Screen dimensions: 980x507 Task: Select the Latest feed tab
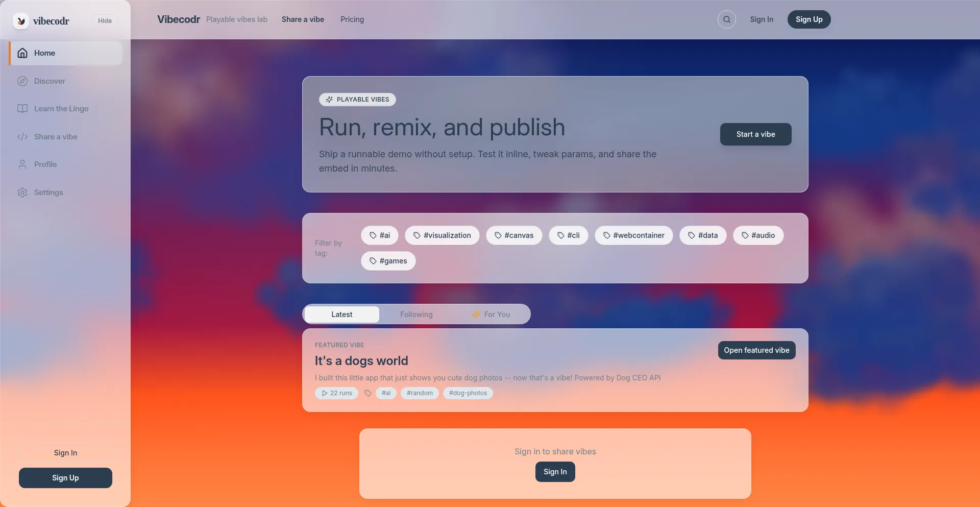point(341,315)
